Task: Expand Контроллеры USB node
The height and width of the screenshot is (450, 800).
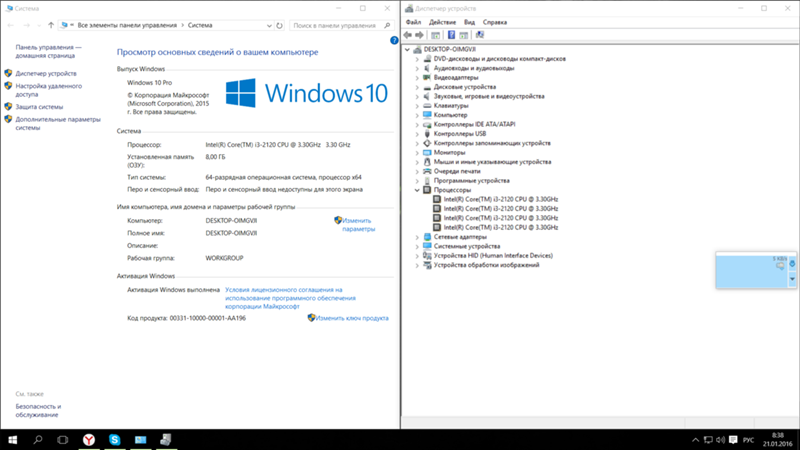Action: 417,134
